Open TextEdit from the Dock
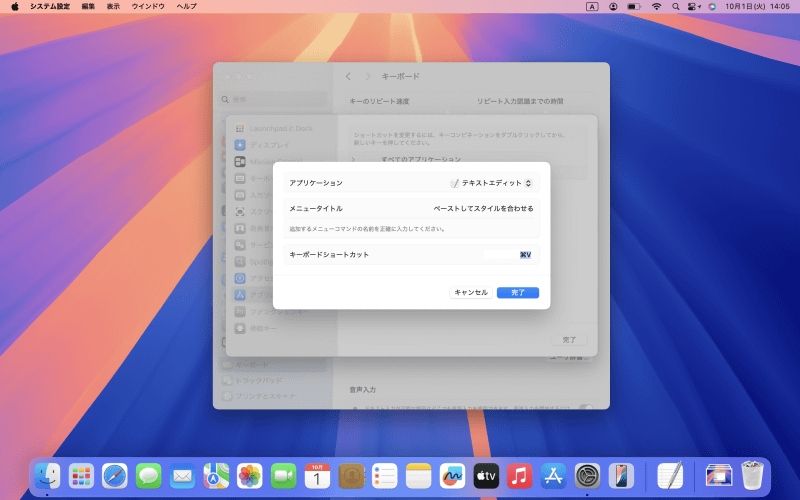Viewport: 800px width, 500px height. (670, 476)
